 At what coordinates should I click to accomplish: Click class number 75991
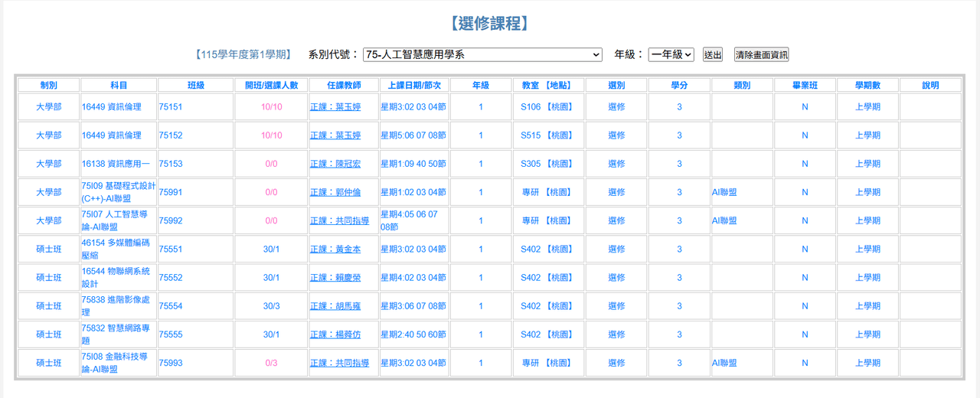click(171, 192)
